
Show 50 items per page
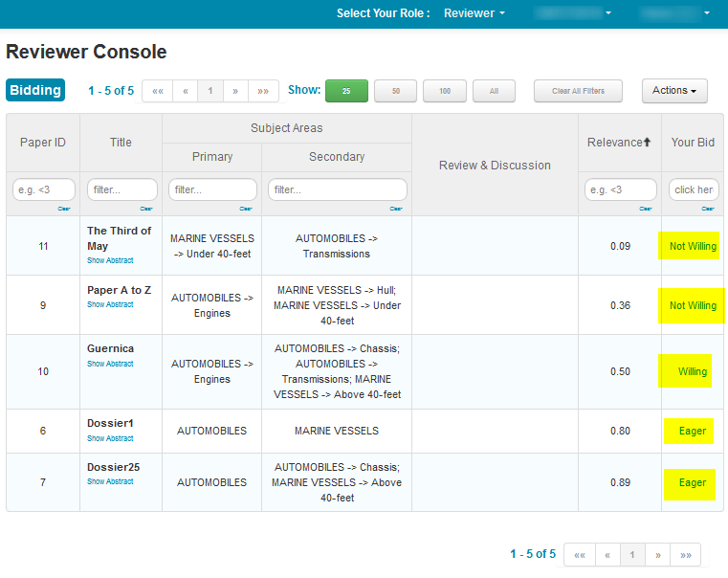click(x=395, y=91)
